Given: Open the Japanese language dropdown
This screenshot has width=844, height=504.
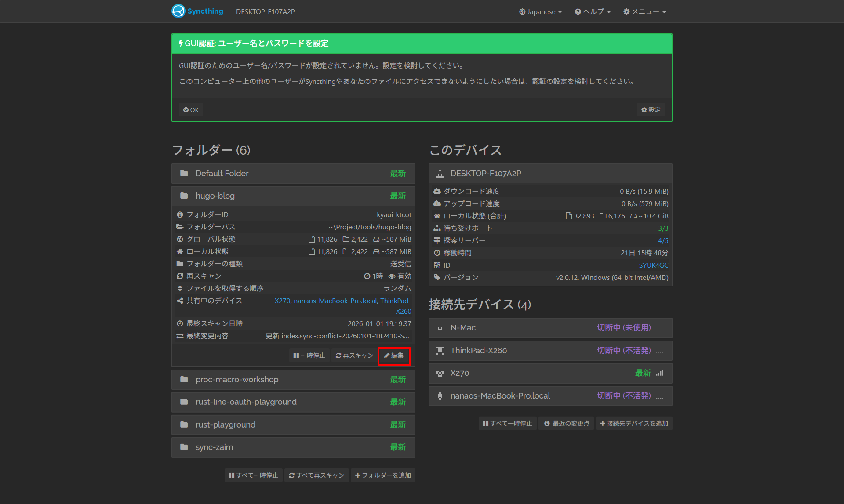Looking at the screenshot, I should pyautogui.click(x=540, y=12).
